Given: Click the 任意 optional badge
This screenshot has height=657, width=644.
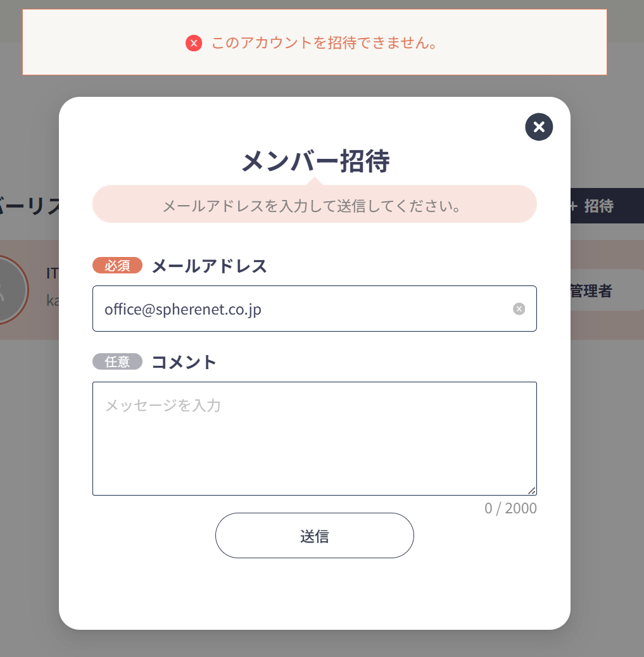Looking at the screenshot, I should point(117,361).
